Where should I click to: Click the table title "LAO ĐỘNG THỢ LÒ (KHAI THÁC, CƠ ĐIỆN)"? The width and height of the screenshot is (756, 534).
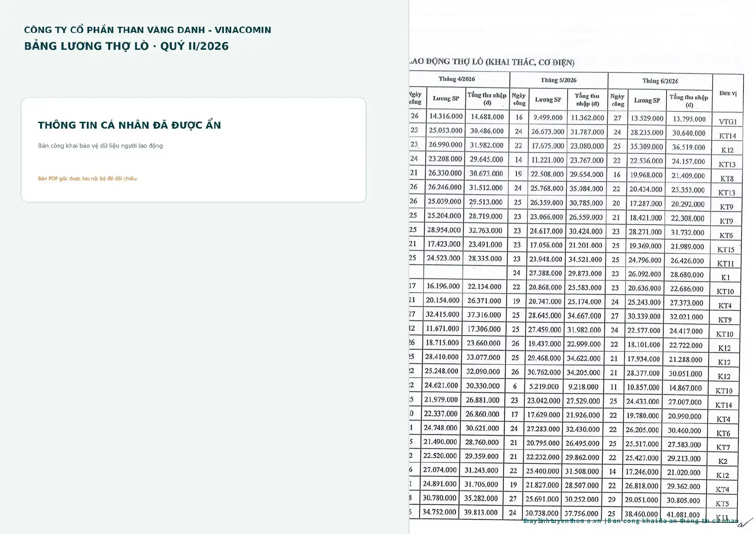(492, 62)
